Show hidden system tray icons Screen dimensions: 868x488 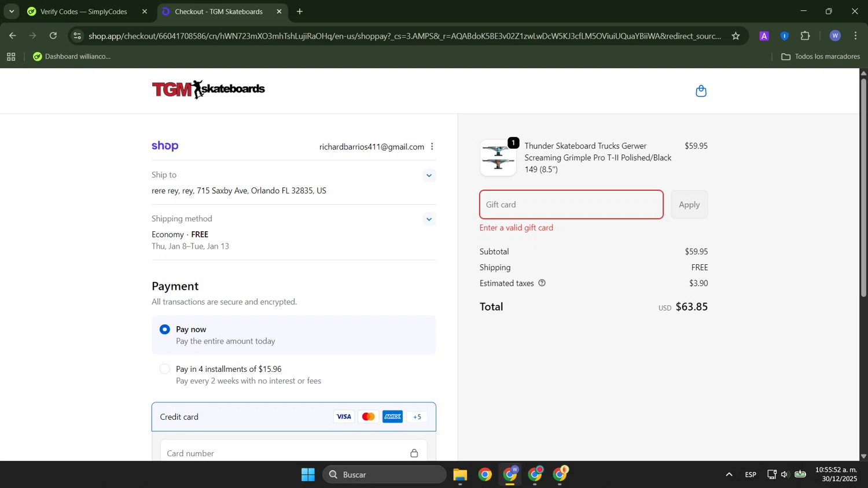click(729, 475)
